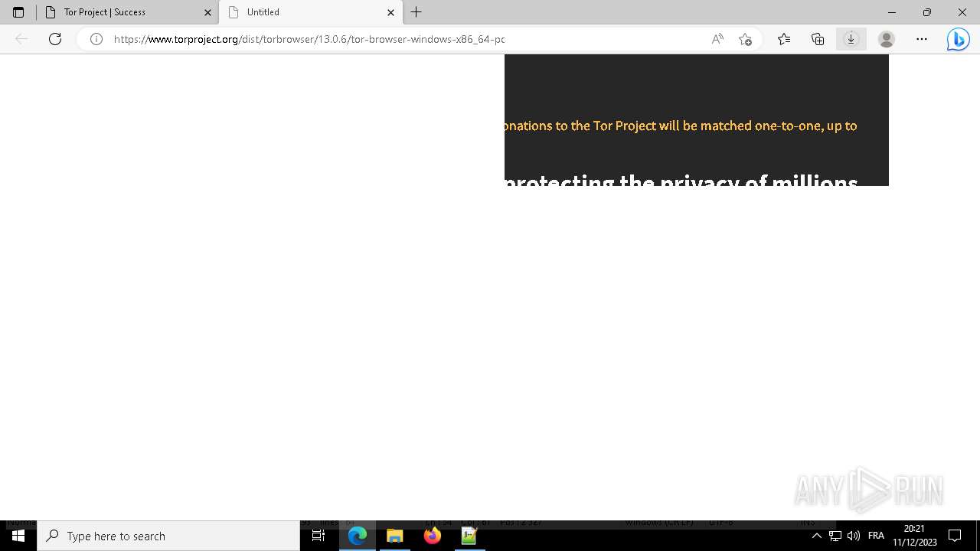Show hidden system tray icons
The width and height of the screenshot is (980, 551).
(816, 536)
